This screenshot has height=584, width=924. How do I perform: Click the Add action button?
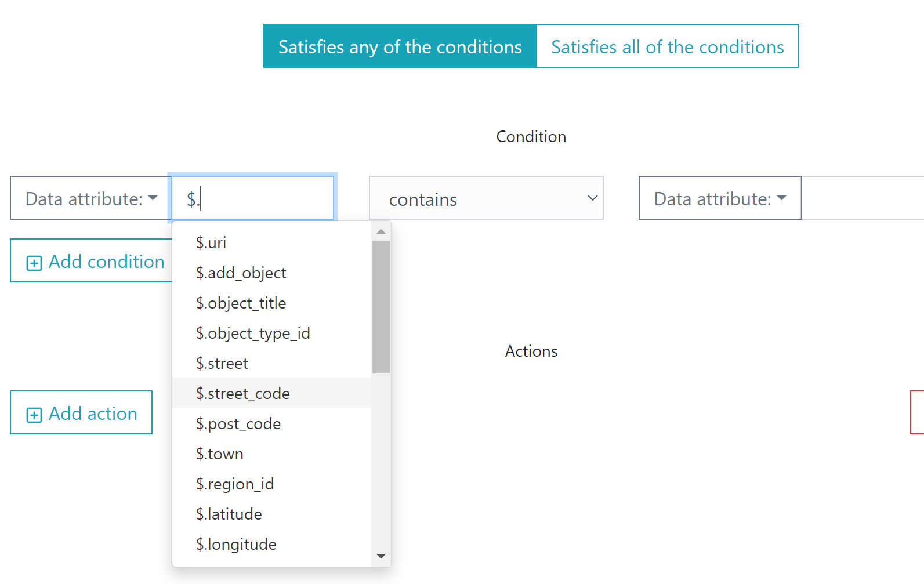point(81,413)
